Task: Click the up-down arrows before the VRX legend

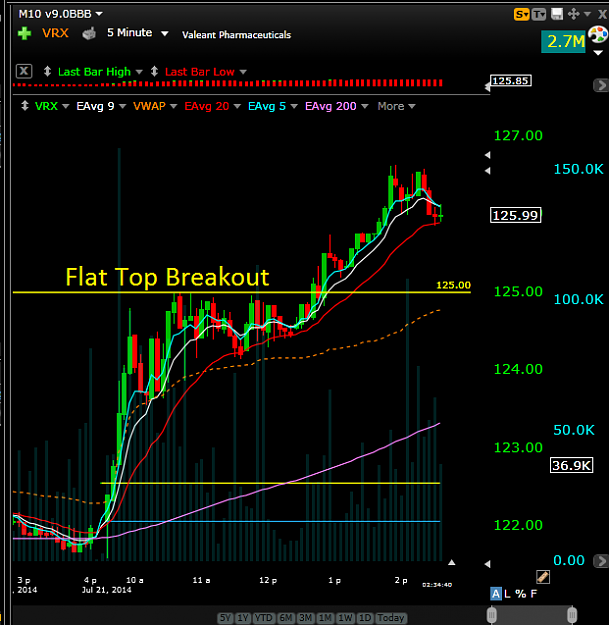Action: (x=25, y=106)
